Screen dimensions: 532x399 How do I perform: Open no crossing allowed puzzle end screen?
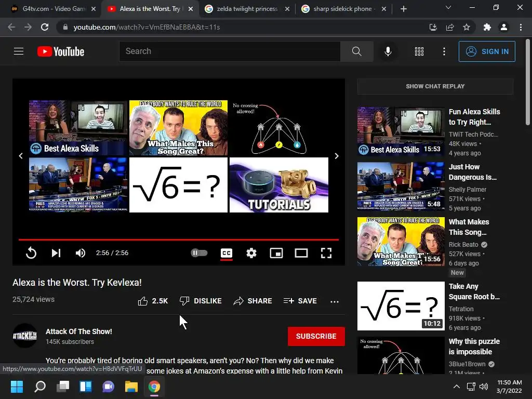(279, 128)
